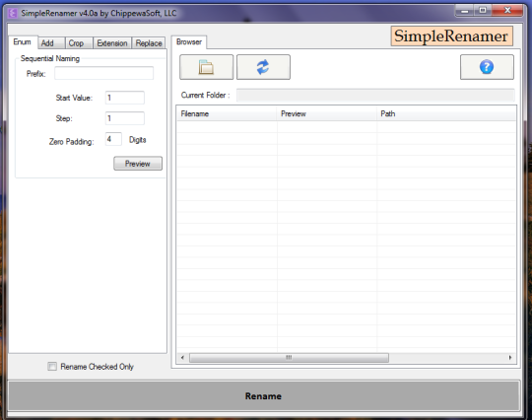Click the Start Value field
Screen dimensions: 532x420
point(125,98)
